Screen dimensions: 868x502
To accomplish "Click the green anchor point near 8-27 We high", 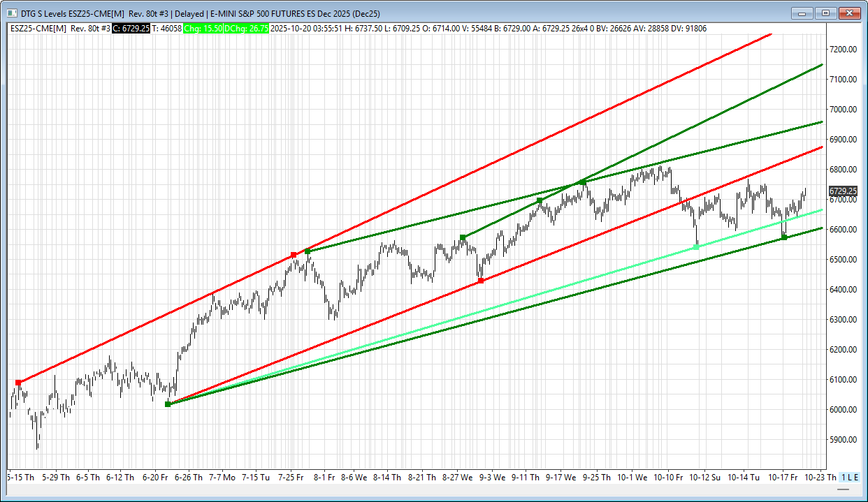I will [463, 237].
